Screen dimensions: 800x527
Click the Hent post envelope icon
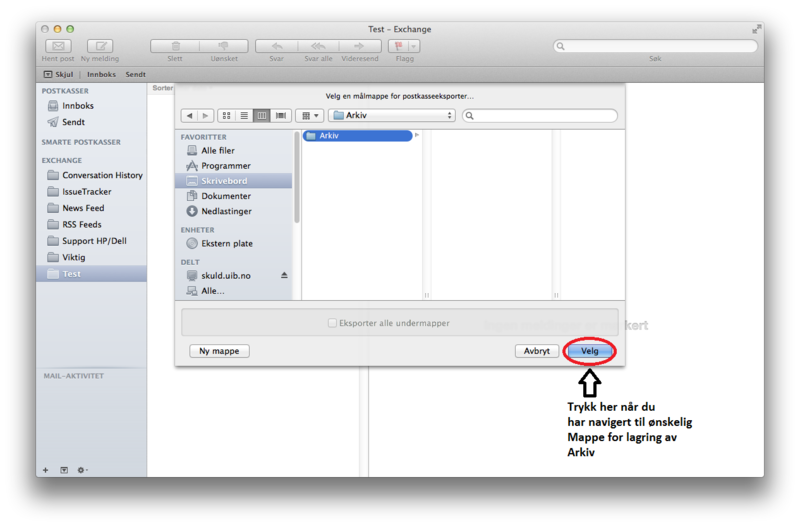click(x=58, y=46)
